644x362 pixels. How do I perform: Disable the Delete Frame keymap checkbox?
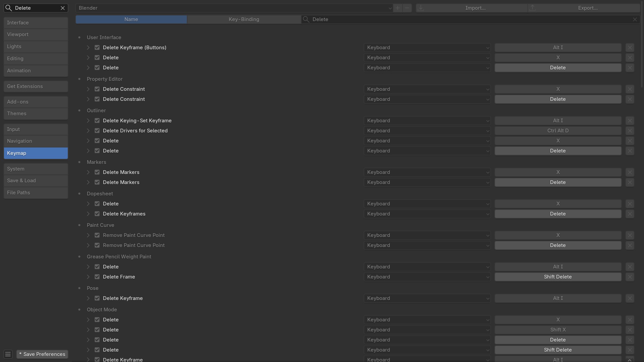(97, 277)
